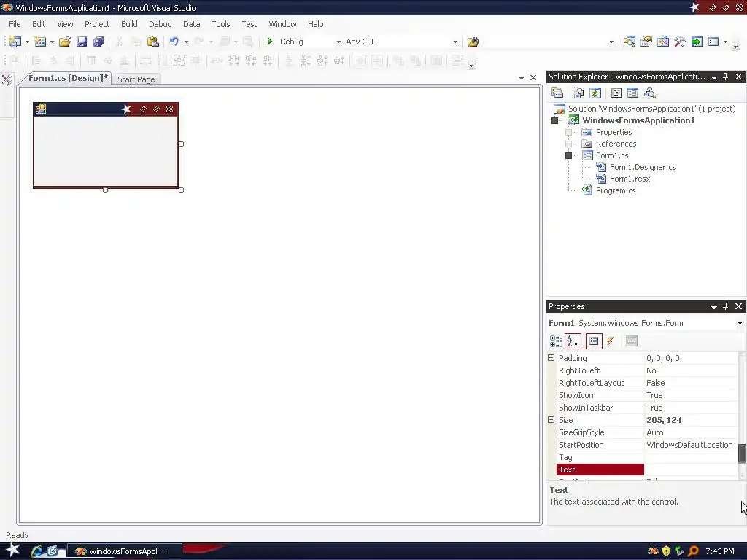This screenshot has height=560, width=747.
Task: Toggle the Properties list view button
Action: click(594, 341)
